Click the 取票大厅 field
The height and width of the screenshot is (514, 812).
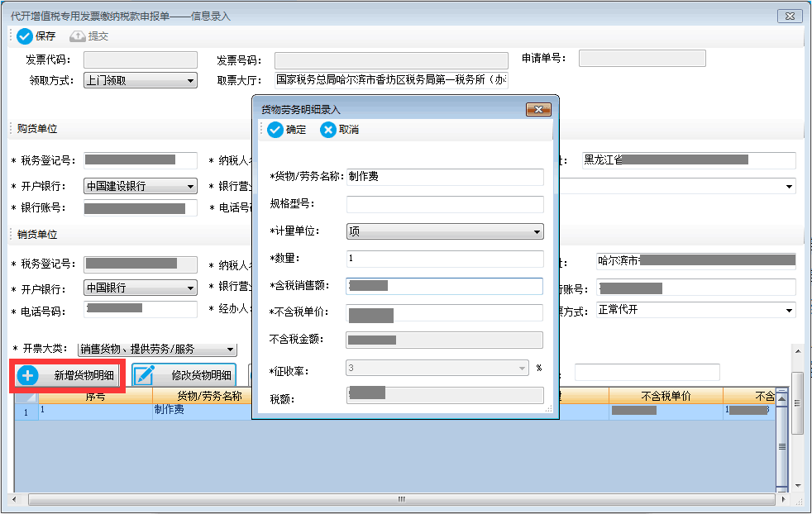(x=391, y=80)
